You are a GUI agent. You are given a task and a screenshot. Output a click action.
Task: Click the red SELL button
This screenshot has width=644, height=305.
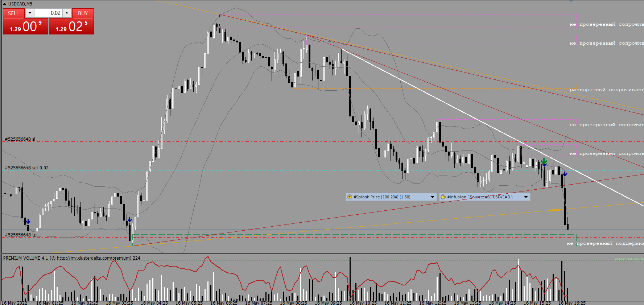[x=13, y=13]
